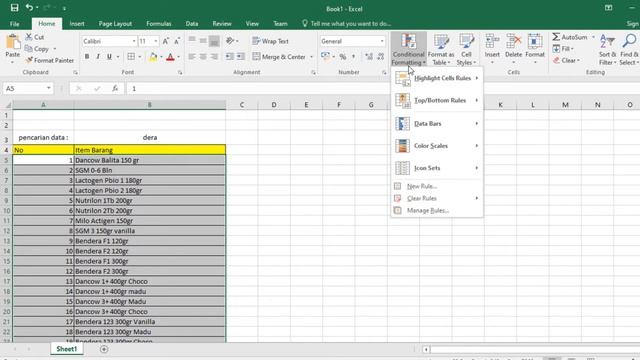640x360 pixels.
Task: Switch to the Formulas tab
Action: click(159, 24)
